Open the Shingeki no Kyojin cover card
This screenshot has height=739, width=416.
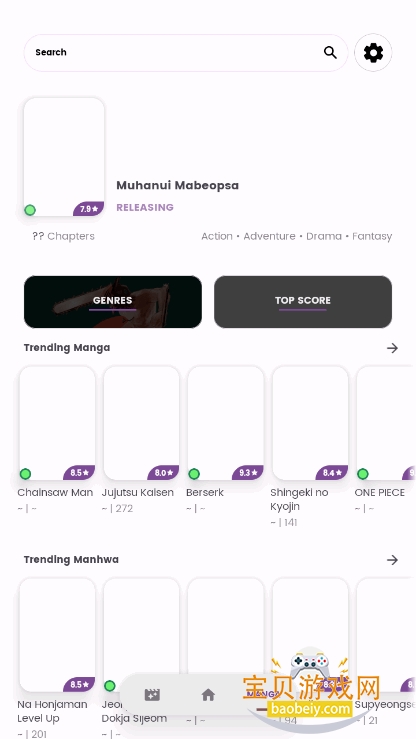[310, 423]
